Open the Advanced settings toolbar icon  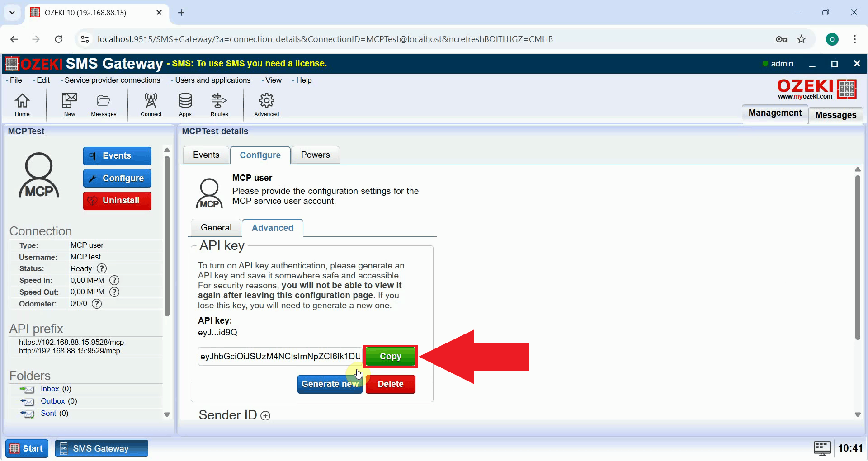(266, 104)
